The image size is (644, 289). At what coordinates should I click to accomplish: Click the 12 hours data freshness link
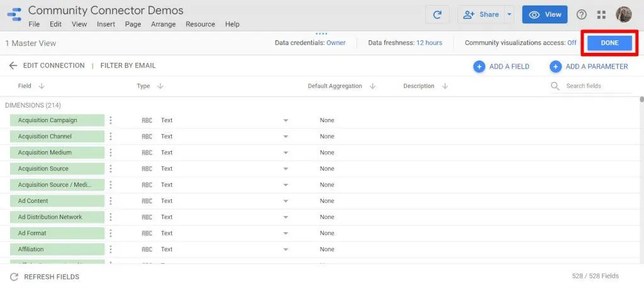click(x=429, y=43)
